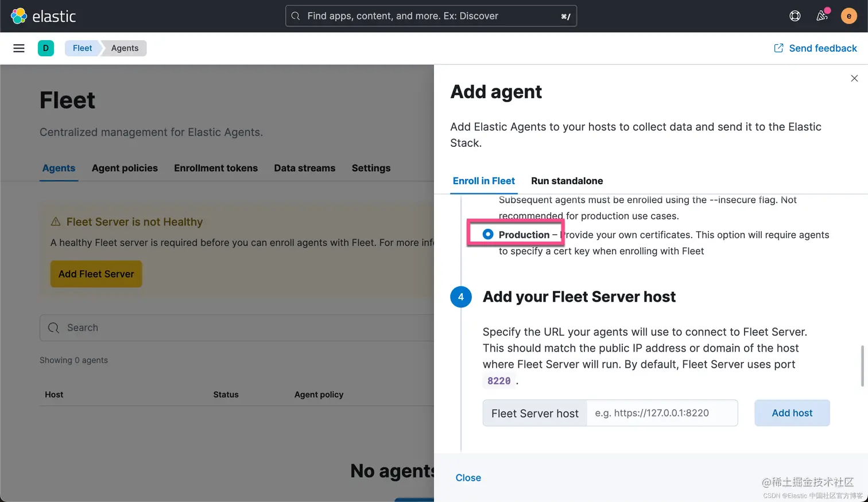Open the Agent policies tab
Screen dimensions: 868x502
[125, 168]
